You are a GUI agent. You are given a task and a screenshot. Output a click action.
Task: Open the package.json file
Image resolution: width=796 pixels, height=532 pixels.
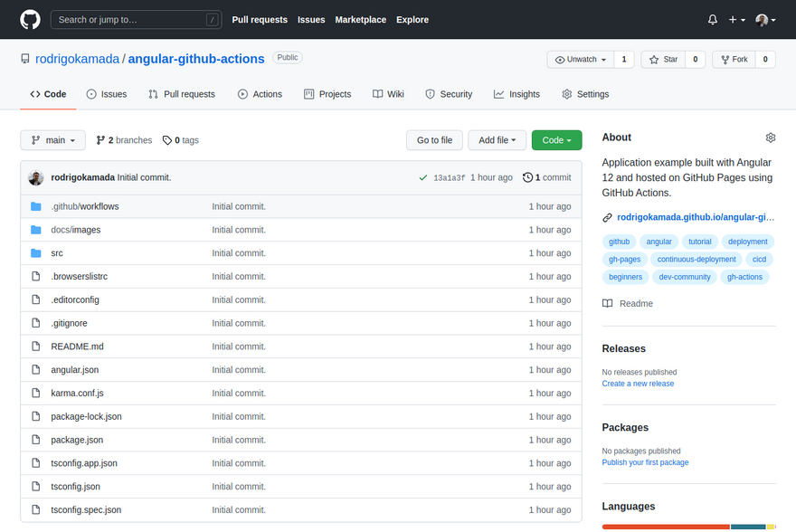click(77, 440)
